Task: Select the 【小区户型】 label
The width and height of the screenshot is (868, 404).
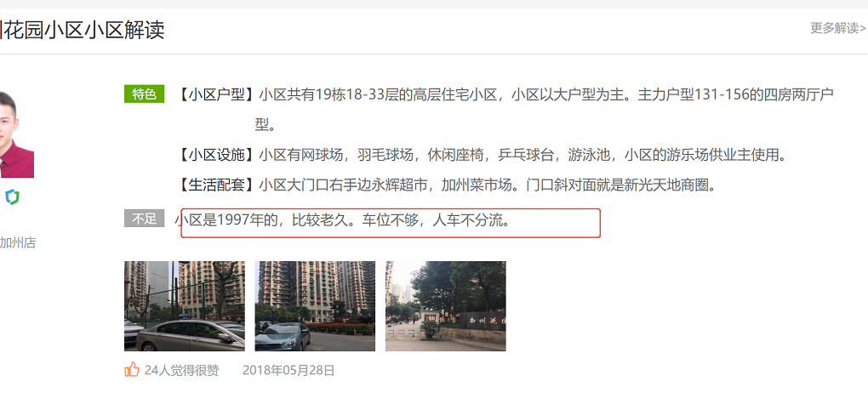Action: tap(216, 94)
